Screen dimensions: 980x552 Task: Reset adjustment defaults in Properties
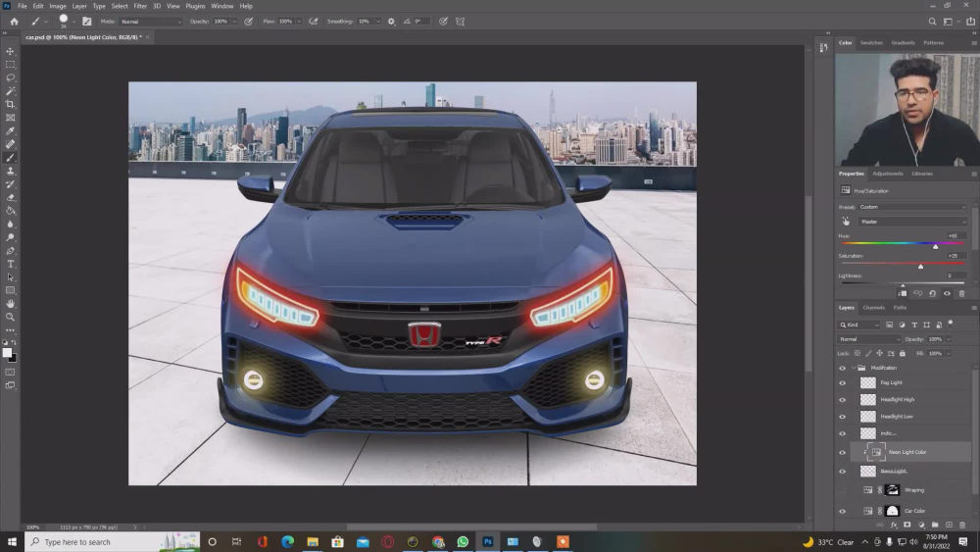coord(932,293)
